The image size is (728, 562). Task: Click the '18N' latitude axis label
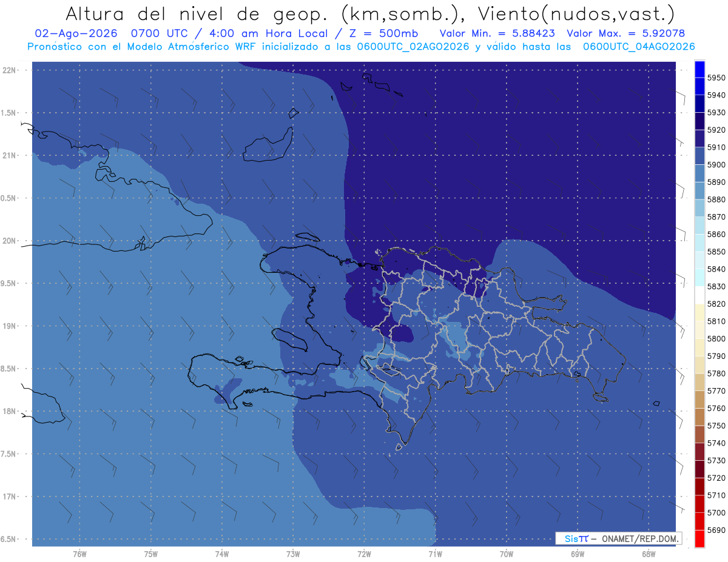click(x=9, y=411)
